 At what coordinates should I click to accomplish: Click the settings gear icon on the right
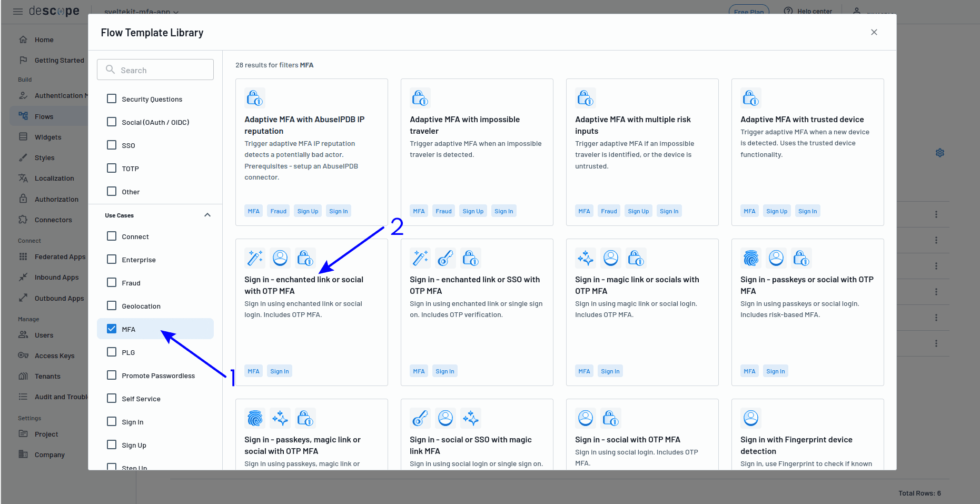tap(940, 153)
